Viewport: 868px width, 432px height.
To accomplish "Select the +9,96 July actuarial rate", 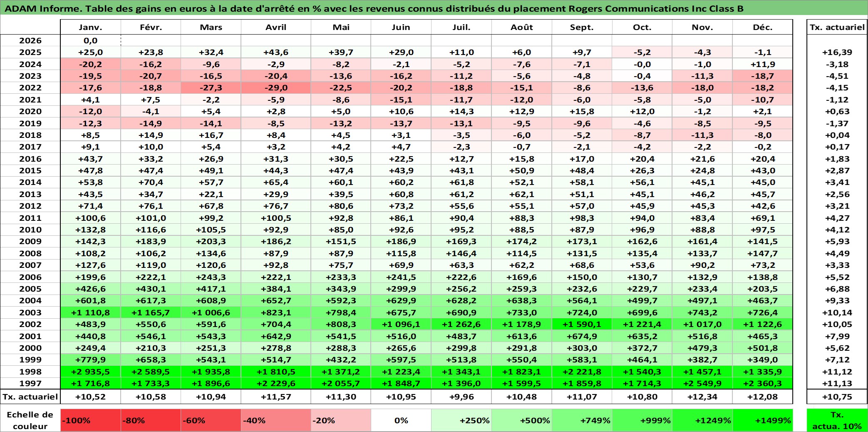I will point(461,397).
